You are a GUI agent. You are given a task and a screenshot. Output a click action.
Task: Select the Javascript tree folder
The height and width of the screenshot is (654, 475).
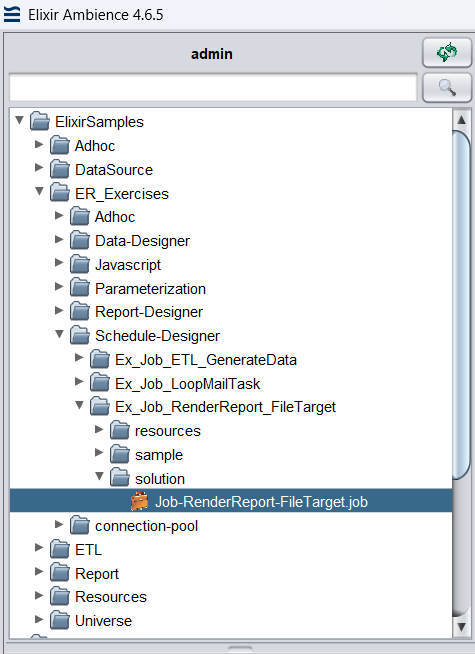128,265
